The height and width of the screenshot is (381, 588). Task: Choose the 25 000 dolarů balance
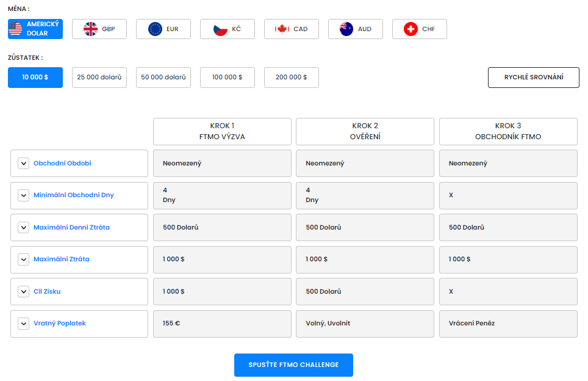click(x=99, y=78)
